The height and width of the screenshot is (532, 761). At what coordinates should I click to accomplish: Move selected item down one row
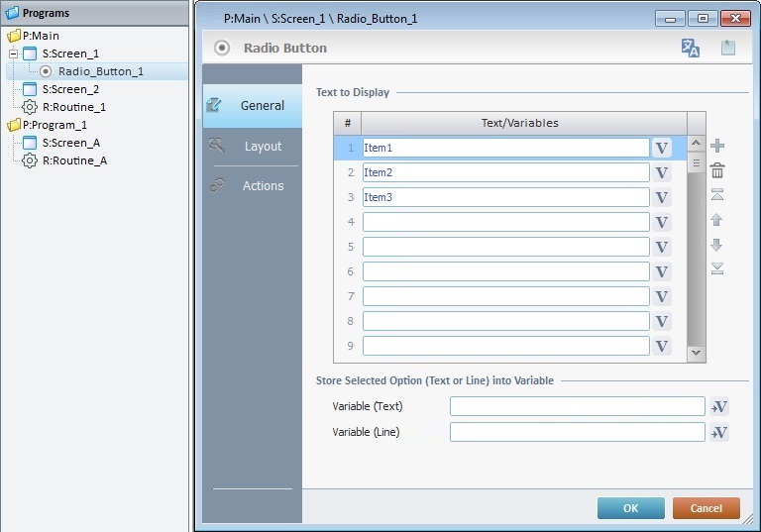(x=717, y=244)
